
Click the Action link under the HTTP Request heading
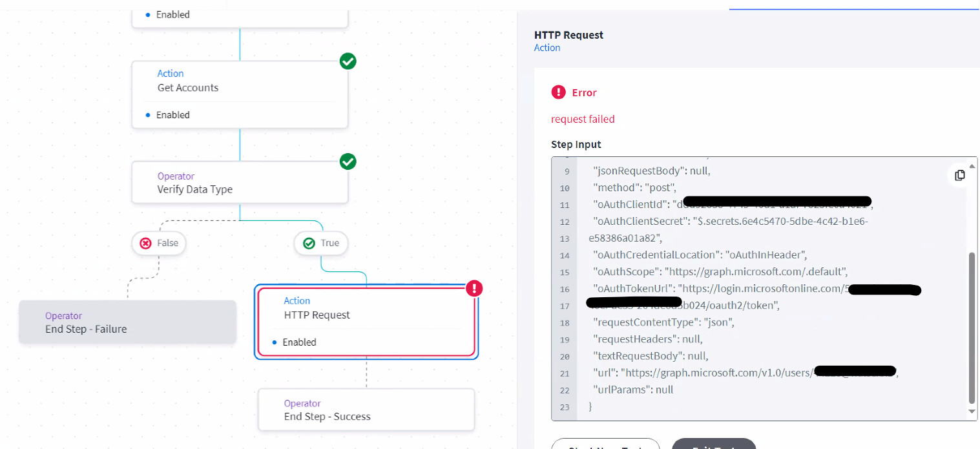click(x=547, y=48)
